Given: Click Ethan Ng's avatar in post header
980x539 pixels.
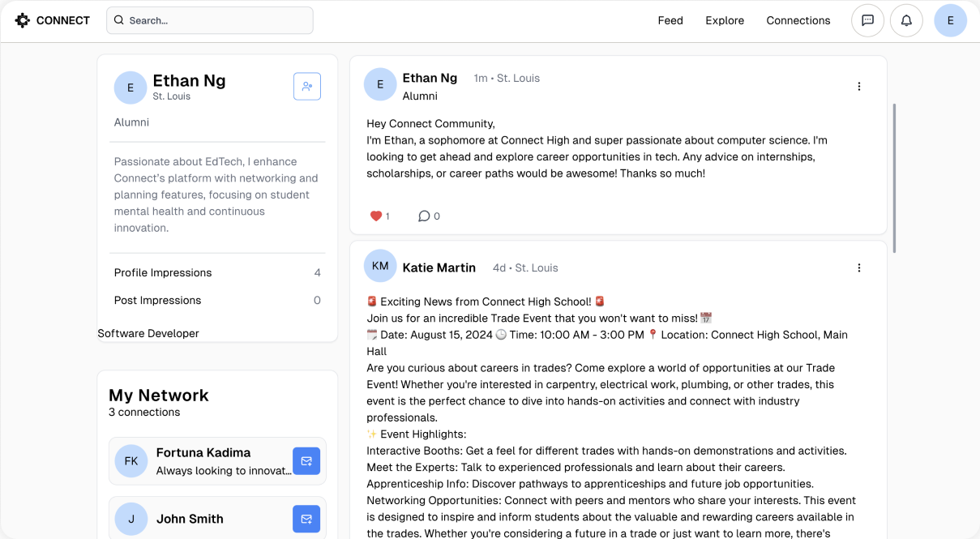Looking at the screenshot, I should [x=380, y=84].
